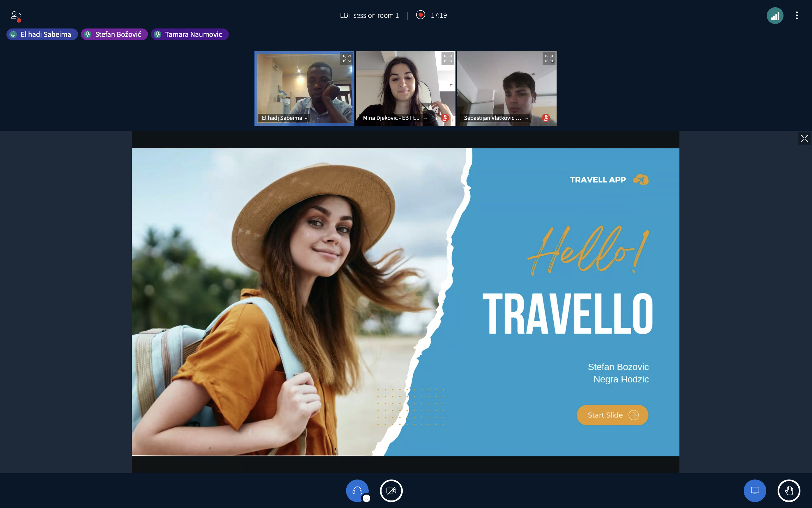
Task: Expand El hadj Sabeima's webcam fullscreen
Action: click(347, 59)
